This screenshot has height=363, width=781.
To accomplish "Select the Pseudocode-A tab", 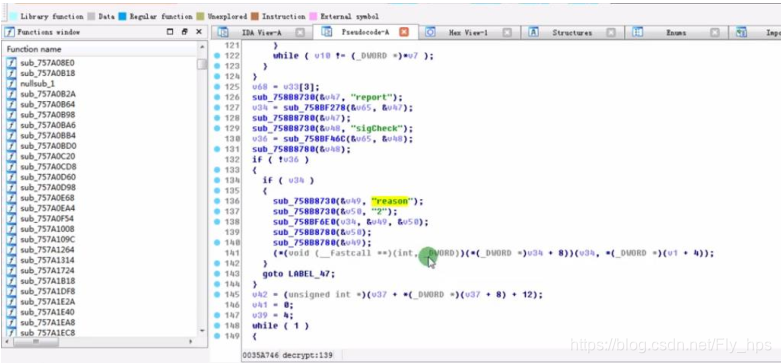I will pyautogui.click(x=365, y=32).
